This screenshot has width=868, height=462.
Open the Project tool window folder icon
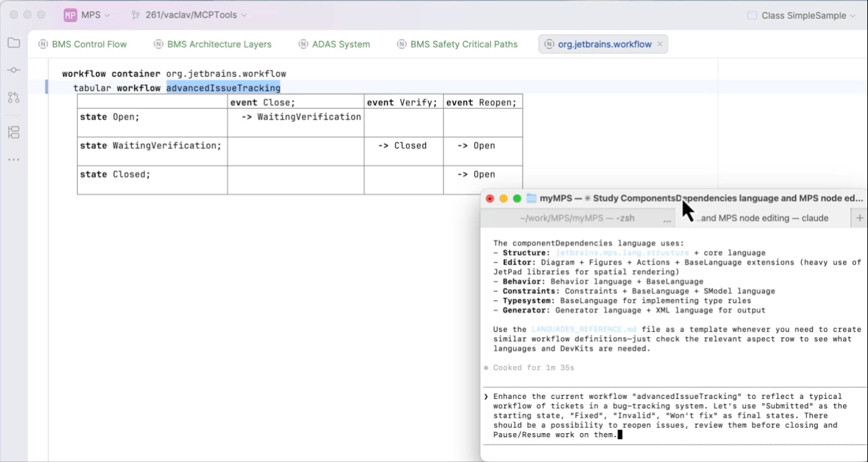[x=13, y=43]
